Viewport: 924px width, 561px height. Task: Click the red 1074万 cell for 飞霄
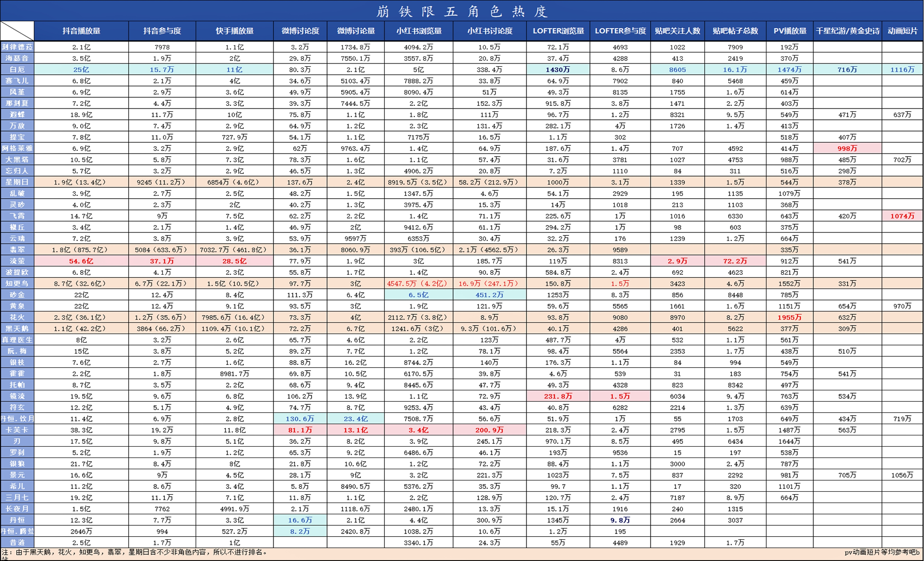click(x=903, y=216)
